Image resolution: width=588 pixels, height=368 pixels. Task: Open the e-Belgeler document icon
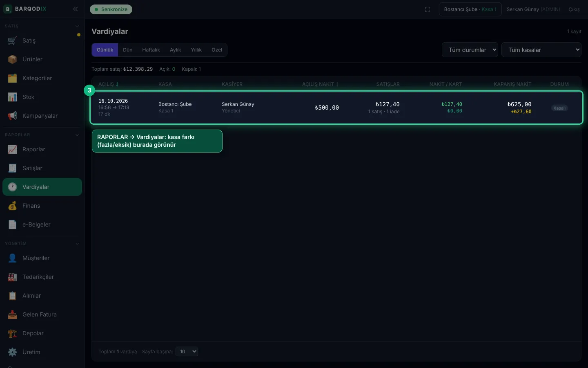pos(13,224)
